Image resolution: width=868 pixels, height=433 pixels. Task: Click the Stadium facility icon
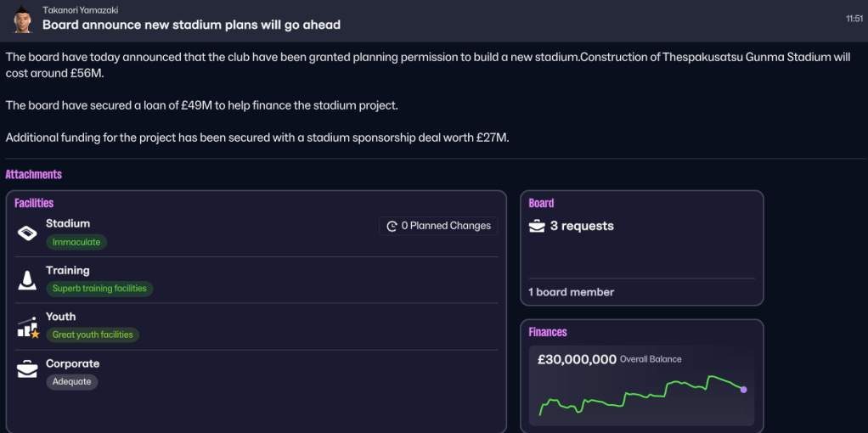(27, 233)
